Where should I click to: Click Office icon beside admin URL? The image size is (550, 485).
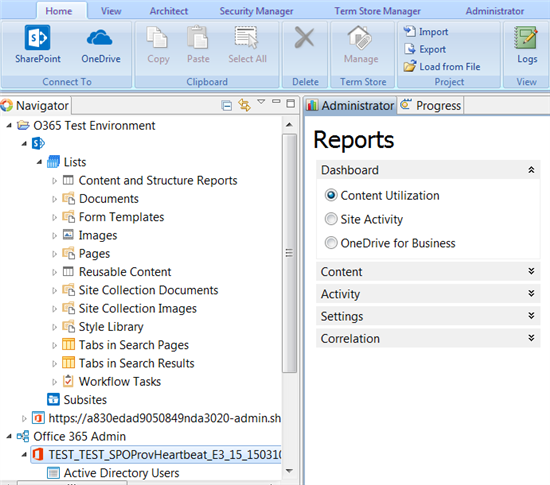[x=38, y=418]
